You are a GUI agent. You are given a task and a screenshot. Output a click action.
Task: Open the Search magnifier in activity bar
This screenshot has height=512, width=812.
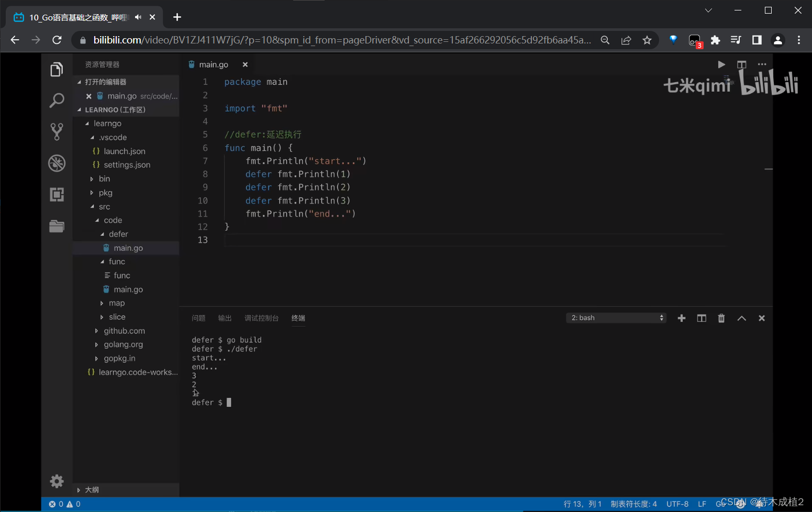pos(57,100)
